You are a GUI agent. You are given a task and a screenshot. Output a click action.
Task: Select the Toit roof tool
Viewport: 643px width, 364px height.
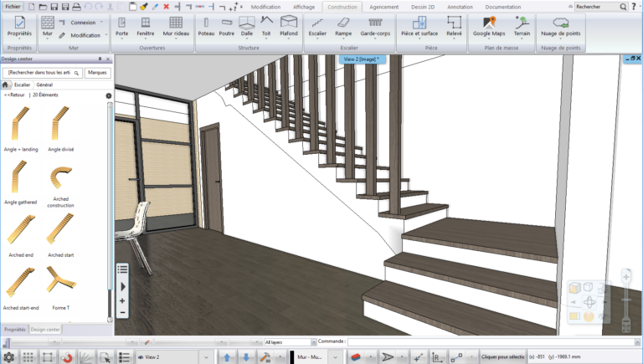[266, 27]
